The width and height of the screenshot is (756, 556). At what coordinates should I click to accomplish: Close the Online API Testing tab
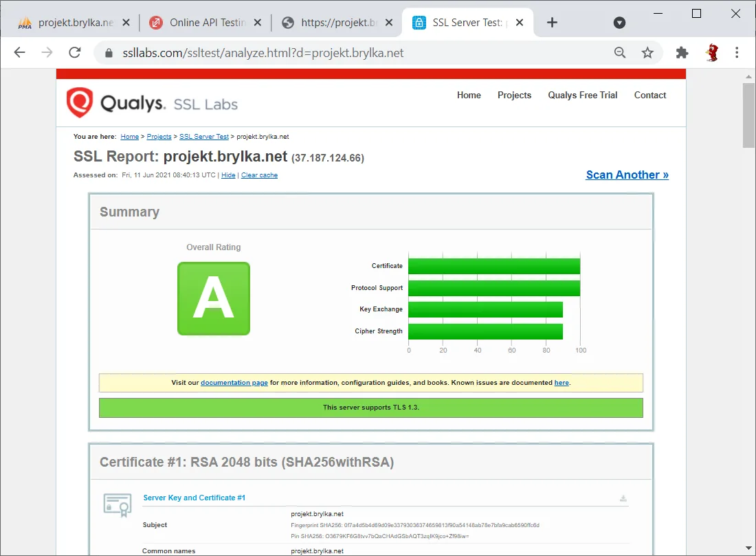click(x=258, y=23)
